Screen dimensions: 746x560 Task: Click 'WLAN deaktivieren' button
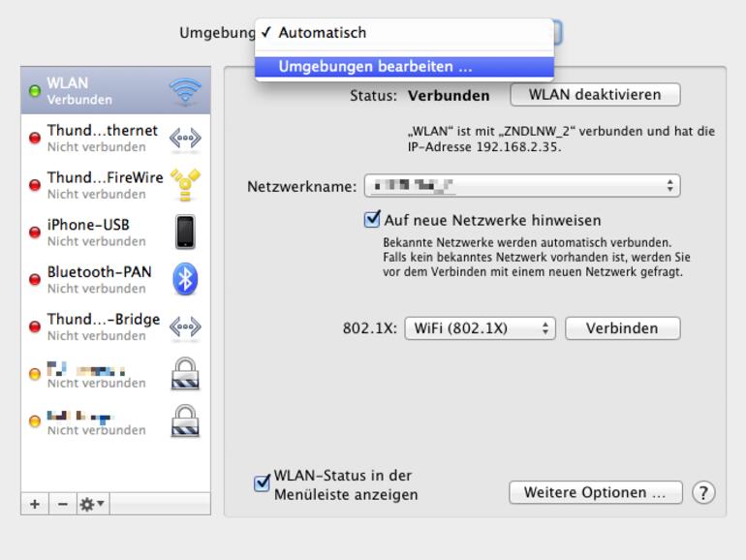[595, 95]
